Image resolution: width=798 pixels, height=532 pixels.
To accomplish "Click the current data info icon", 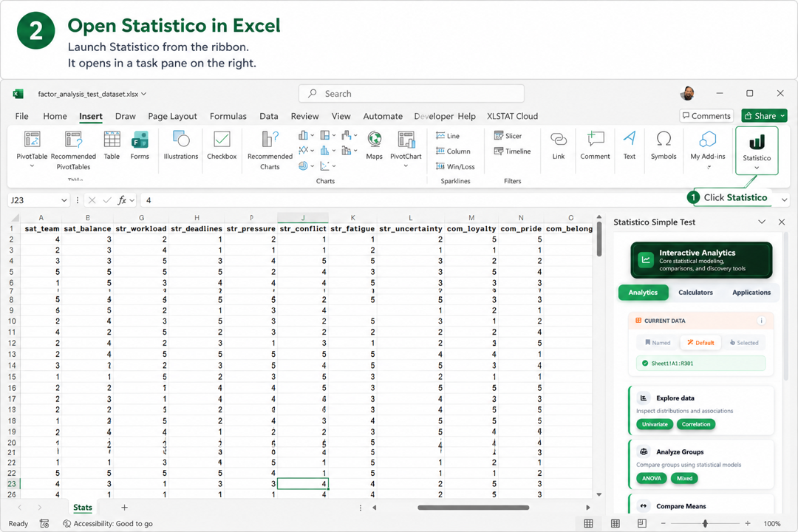I will tap(761, 321).
